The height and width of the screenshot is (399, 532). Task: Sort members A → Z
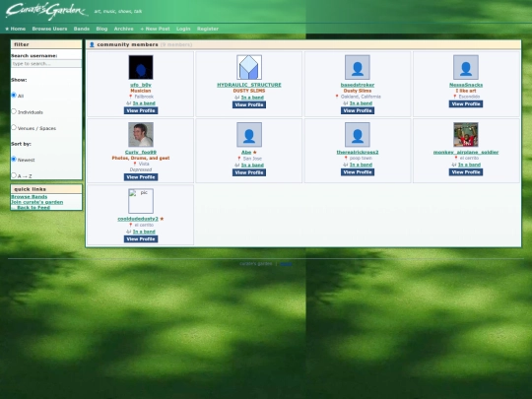tap(14, 175)
